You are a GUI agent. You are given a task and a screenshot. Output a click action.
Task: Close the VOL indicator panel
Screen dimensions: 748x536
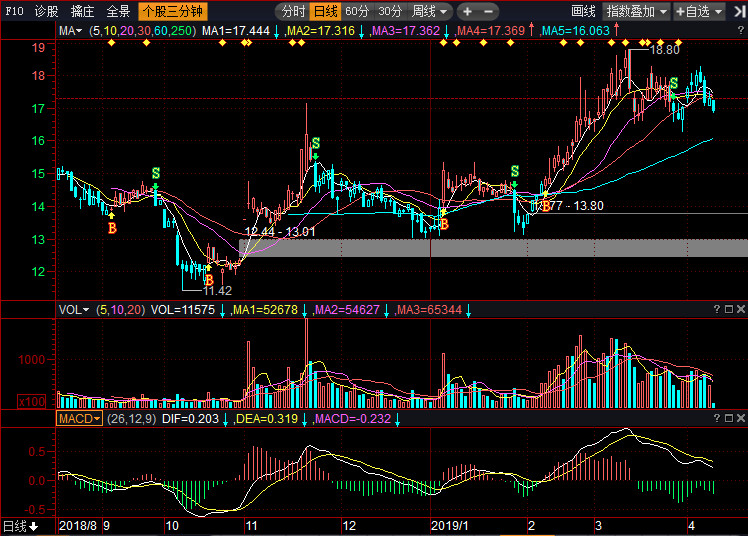point(739,310)
